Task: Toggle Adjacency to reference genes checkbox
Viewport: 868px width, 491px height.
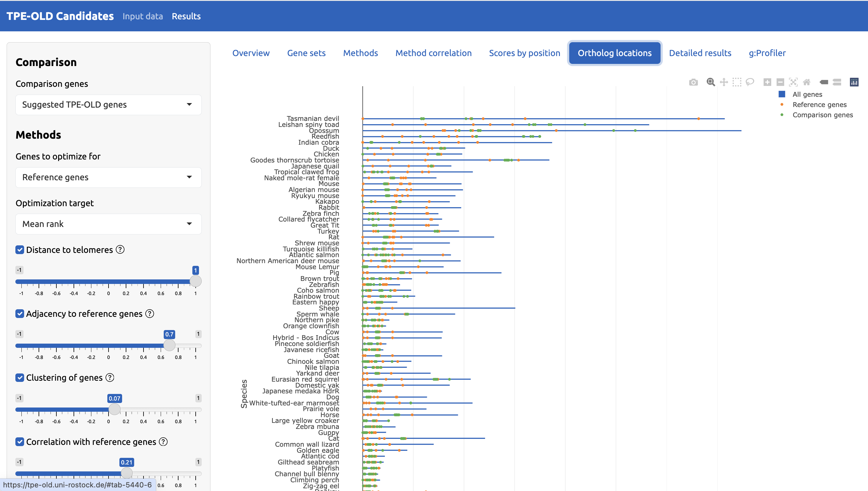Action: click(x=20, y=314)
